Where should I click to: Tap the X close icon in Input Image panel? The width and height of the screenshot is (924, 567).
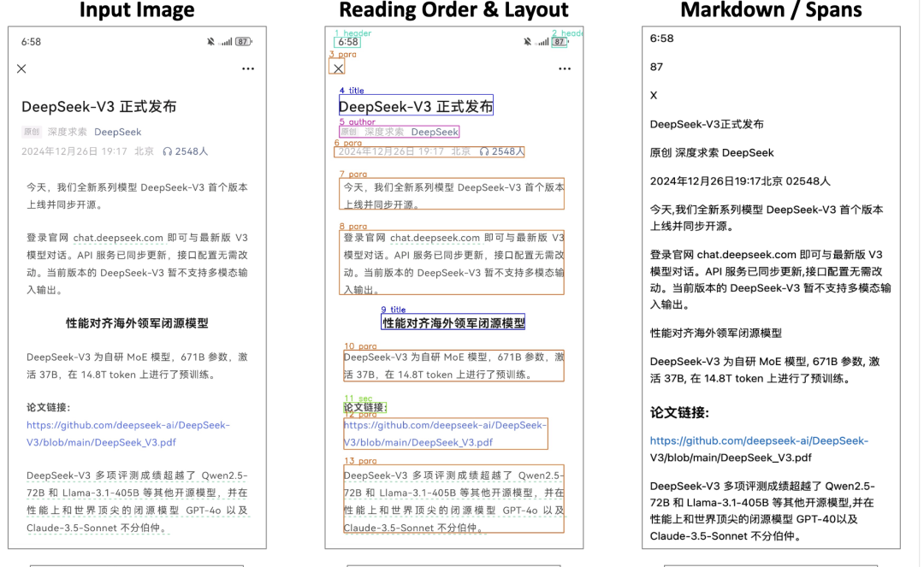(x=21, y=69)
